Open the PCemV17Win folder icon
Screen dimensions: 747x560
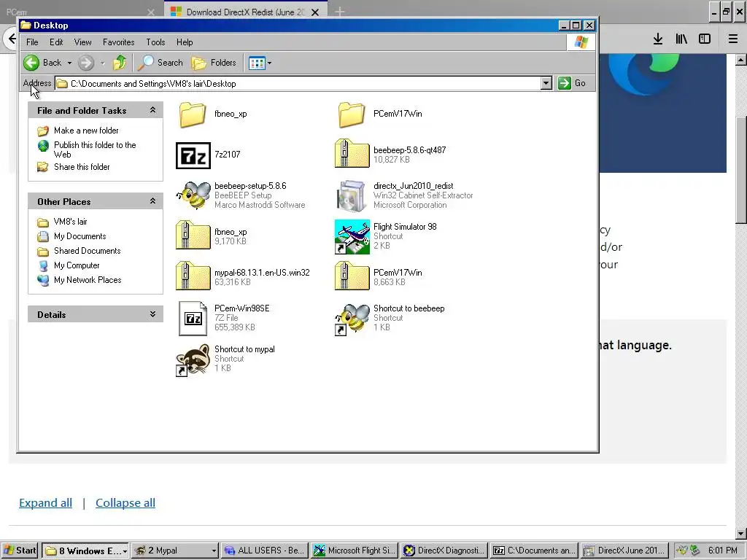click(x=352, y=114)
